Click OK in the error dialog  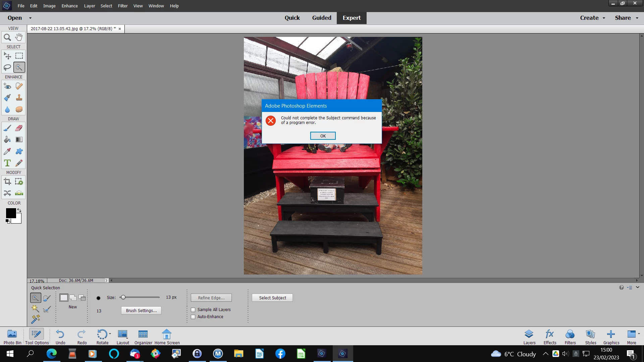(x=323, y=136)
